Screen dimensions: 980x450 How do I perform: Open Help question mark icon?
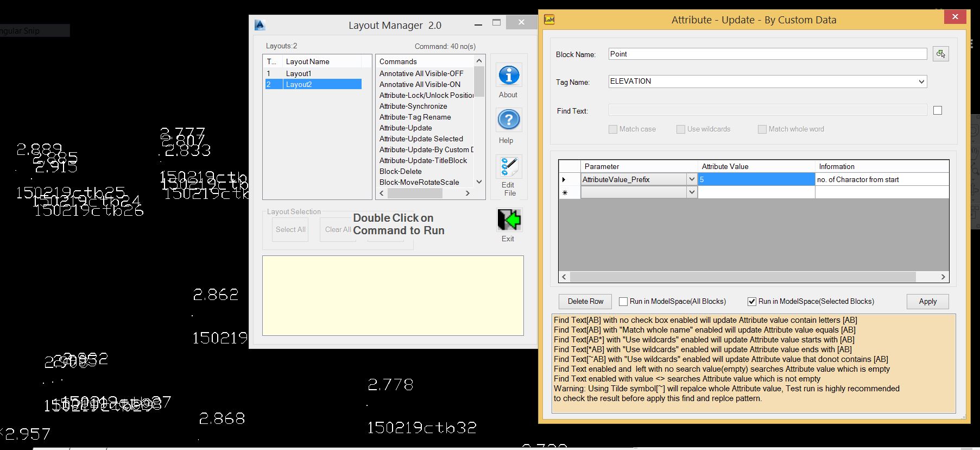pos(509,120)
